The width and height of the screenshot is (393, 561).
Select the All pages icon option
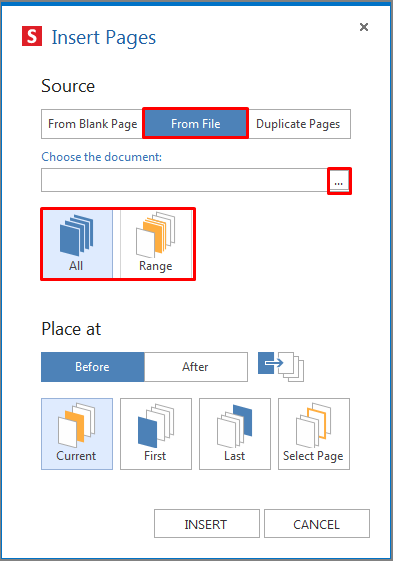pos(77,244)
